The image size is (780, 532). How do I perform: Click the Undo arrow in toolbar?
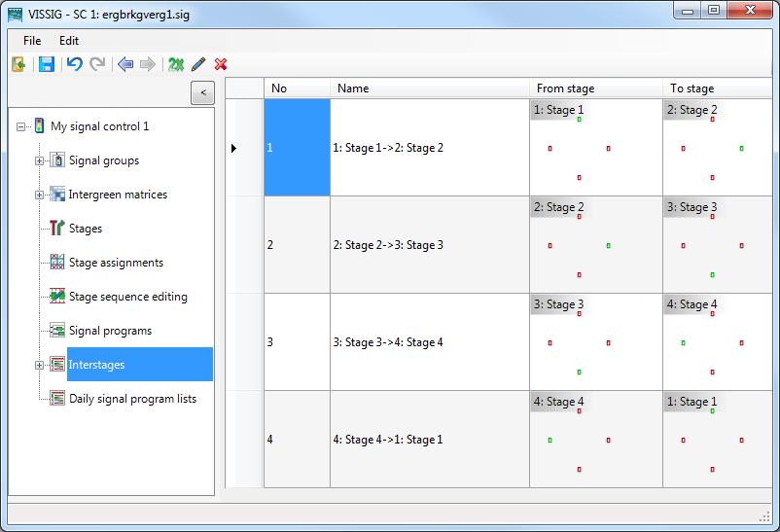tap(74, 64)
